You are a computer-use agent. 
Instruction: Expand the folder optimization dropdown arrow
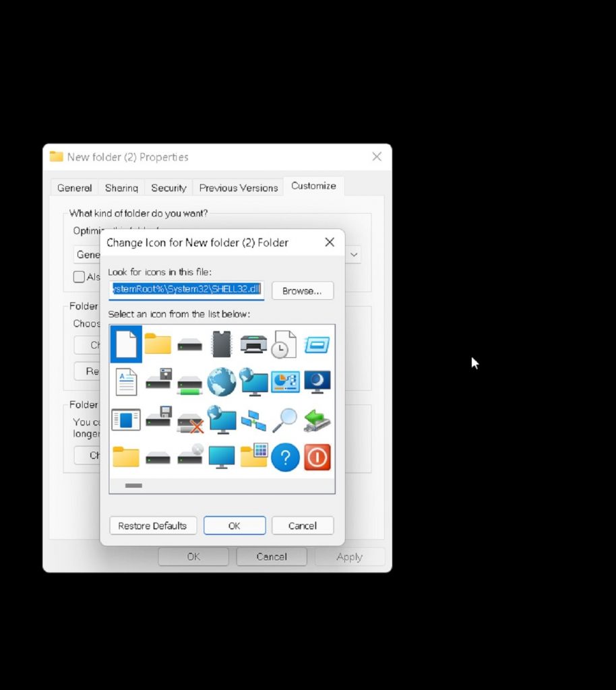pyautogui.click(x=354, y=255)
